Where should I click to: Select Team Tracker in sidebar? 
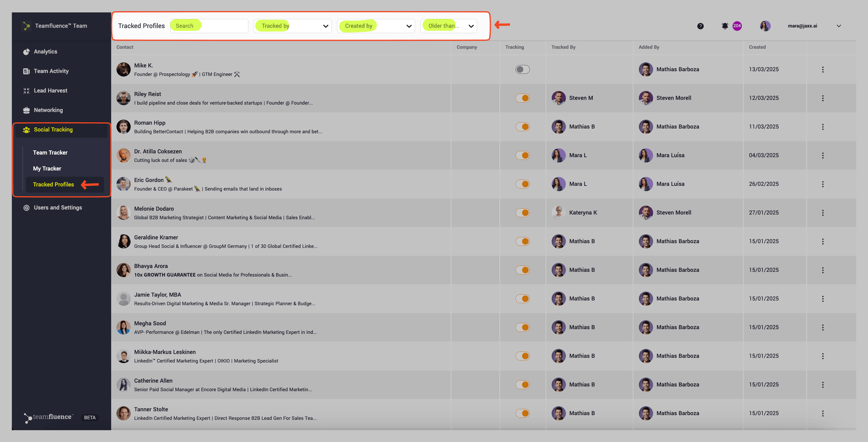[50, 152]
